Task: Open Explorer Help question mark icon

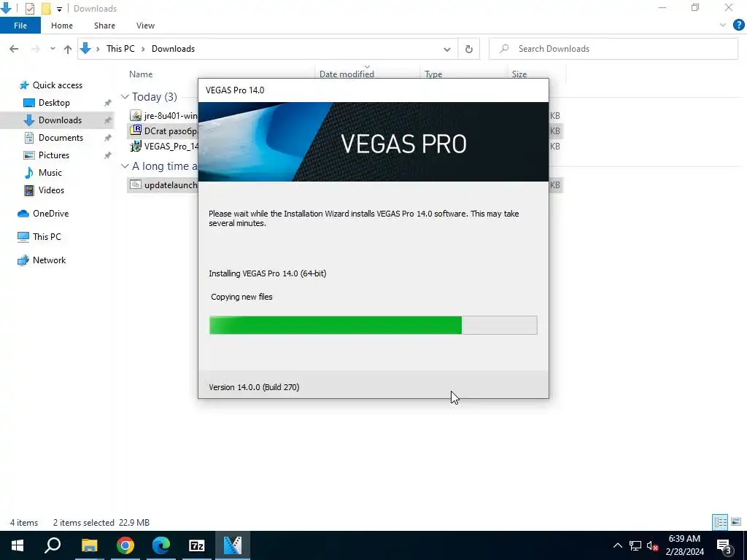Action: (x=738, y=26)
